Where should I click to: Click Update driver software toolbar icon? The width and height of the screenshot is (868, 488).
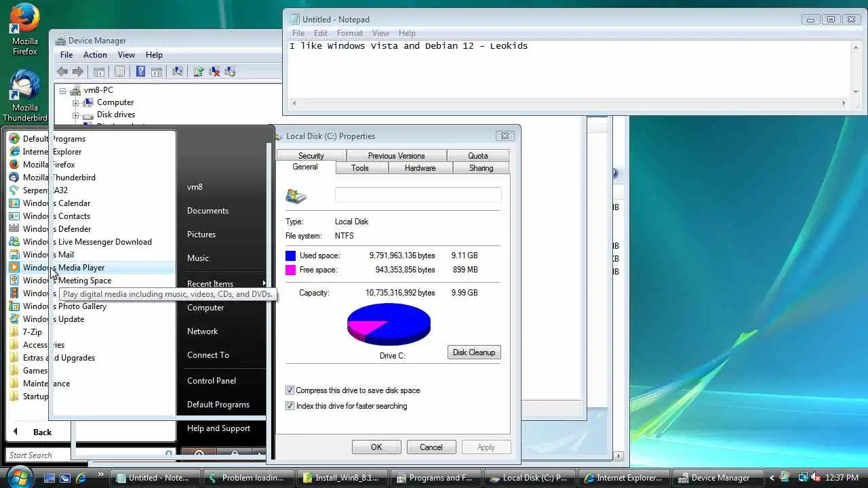(x=199, y=71)
